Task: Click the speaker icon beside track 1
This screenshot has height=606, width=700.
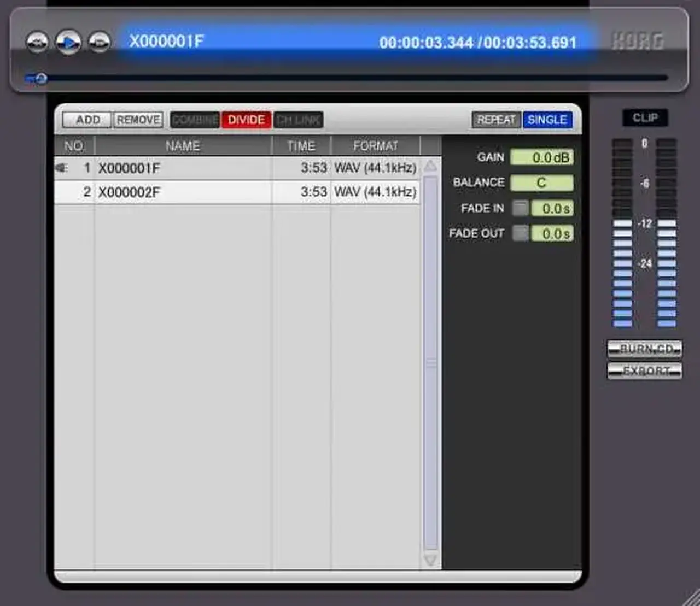Action: point(61,168)
